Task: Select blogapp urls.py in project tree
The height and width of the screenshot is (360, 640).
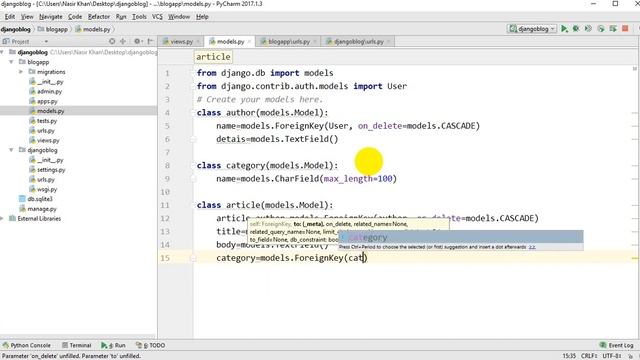Action: (46, 131)
